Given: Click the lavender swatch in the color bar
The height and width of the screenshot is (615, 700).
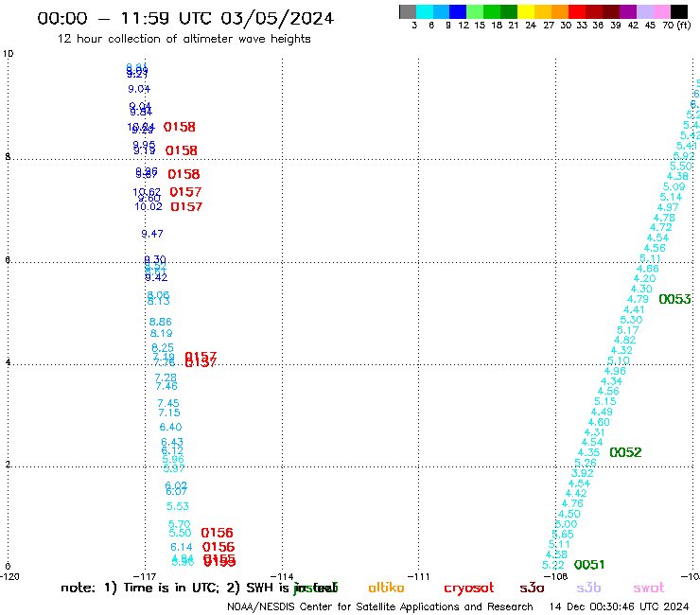Looking at the screenshot, I should click(645, 11).
